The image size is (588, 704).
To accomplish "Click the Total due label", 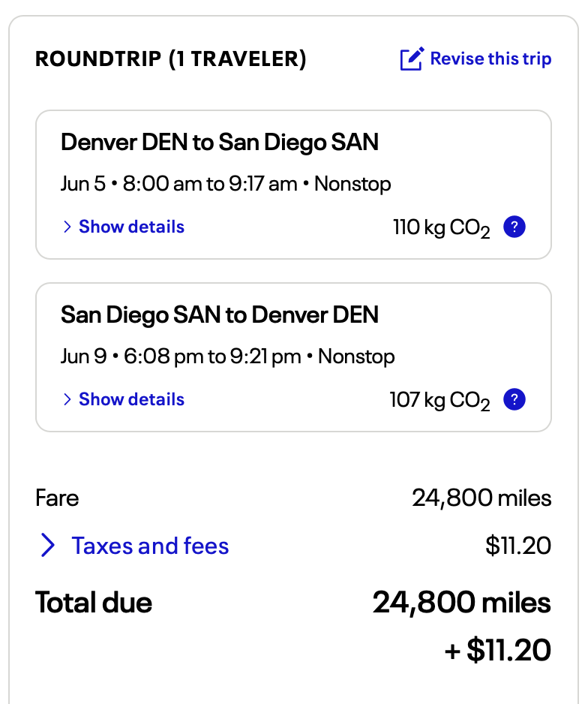I will (x=94, y=603).
